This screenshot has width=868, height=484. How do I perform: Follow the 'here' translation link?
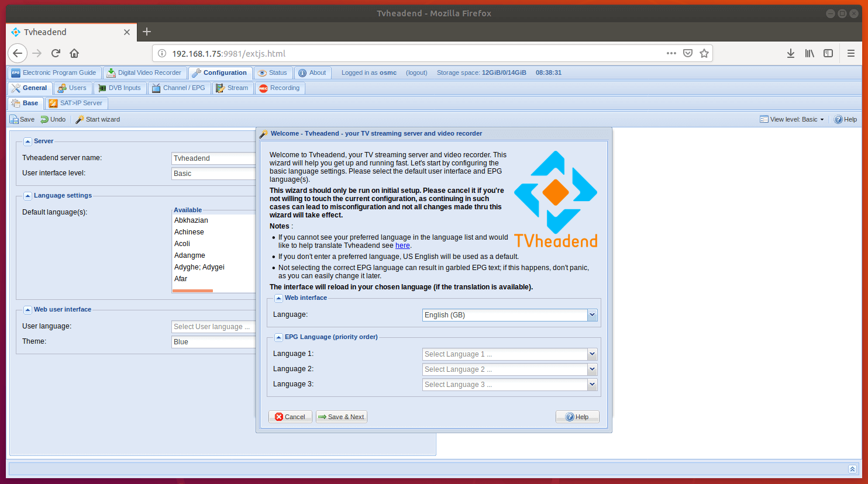[x=402, y=246]
